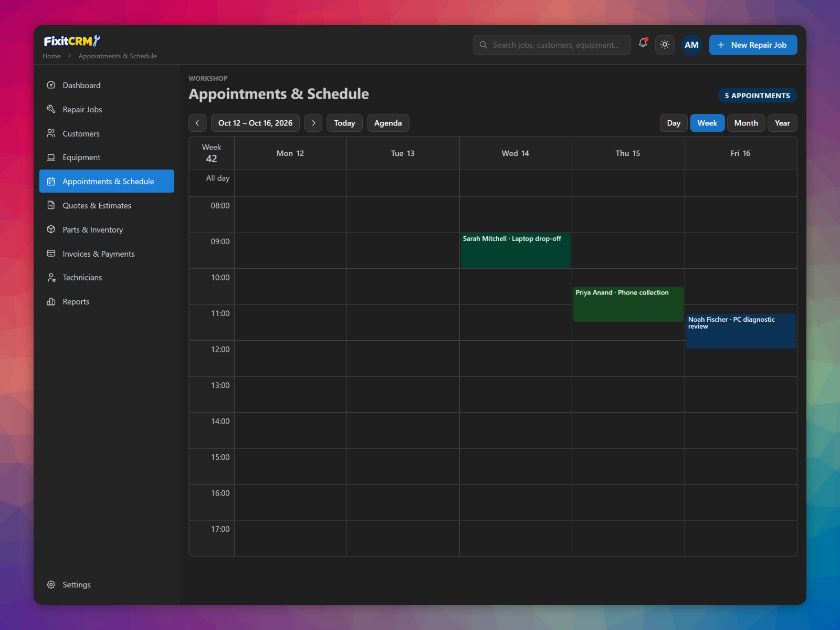Click the Appointments calendar icon in sidebar
This screenshot has width=840, height=630.
pyautogui.click(x=51, y=181)
